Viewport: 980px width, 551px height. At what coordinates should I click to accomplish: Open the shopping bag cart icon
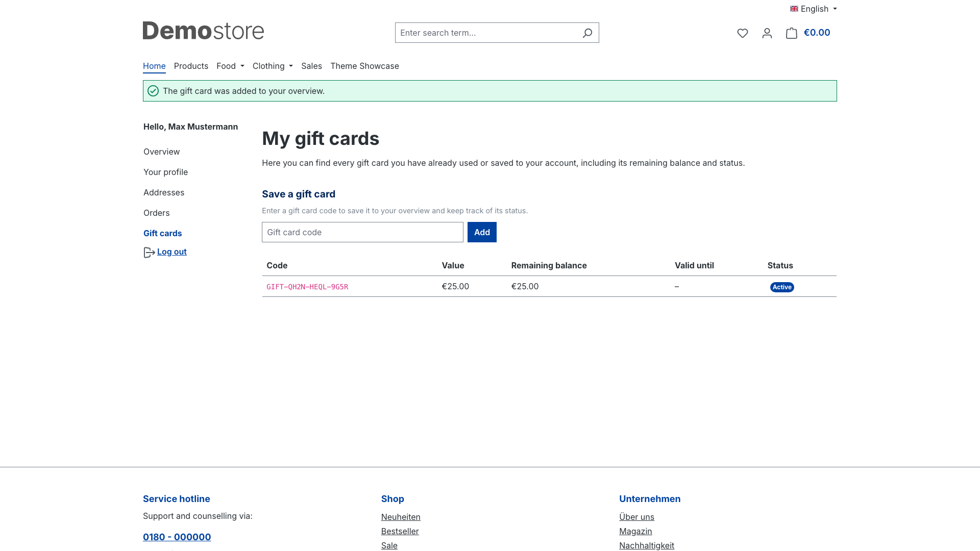792,33
